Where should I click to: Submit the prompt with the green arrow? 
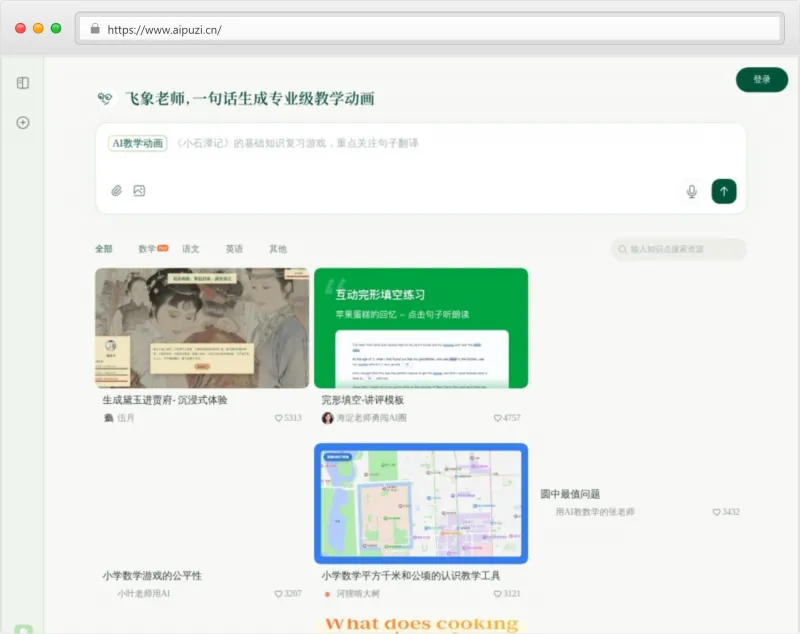724,191
